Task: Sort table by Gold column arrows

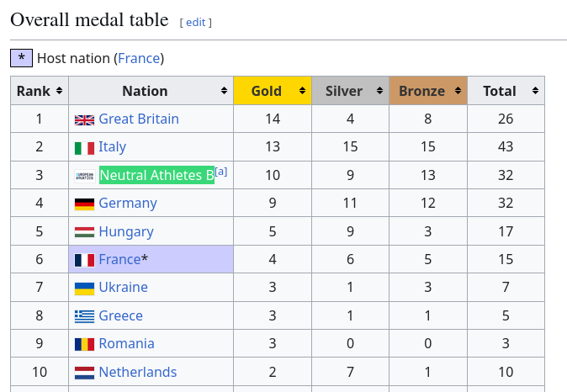Action: point(302,91)
